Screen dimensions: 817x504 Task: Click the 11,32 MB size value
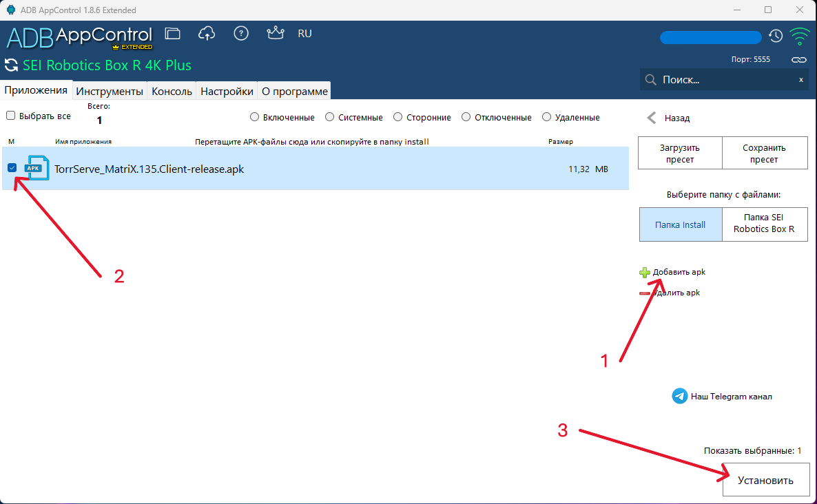588,169
